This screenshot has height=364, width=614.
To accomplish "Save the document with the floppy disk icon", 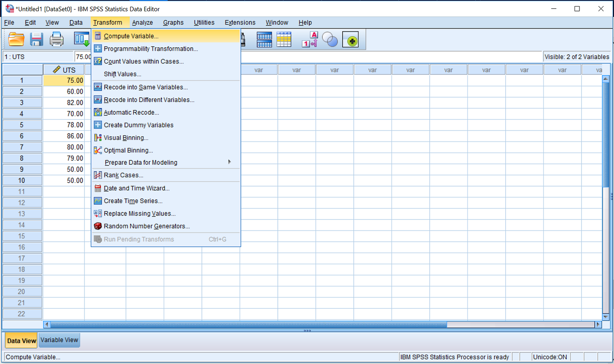I will click(x=36, y=40).
